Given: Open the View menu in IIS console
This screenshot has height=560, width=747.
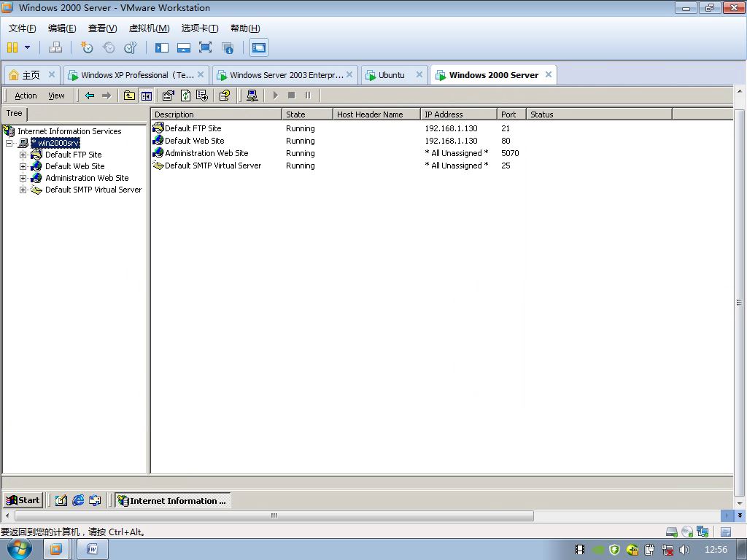Looking at the screenshot, I should 56,96.
